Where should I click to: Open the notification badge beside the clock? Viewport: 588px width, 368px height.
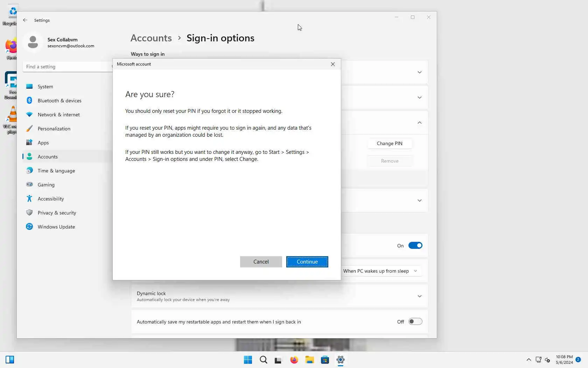tap(578, 359)
